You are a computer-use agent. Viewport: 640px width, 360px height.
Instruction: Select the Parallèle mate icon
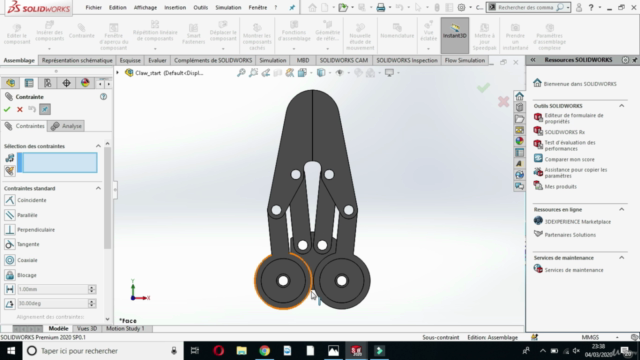point(10,215)
